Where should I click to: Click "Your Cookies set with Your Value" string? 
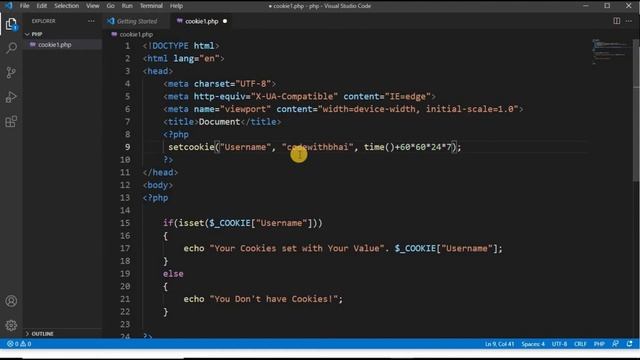pos(297,248)
